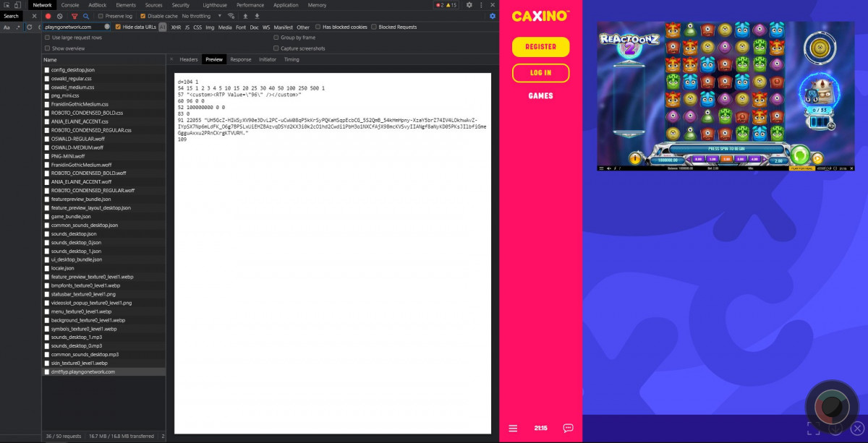Open network conditions wifi icon

231,16
